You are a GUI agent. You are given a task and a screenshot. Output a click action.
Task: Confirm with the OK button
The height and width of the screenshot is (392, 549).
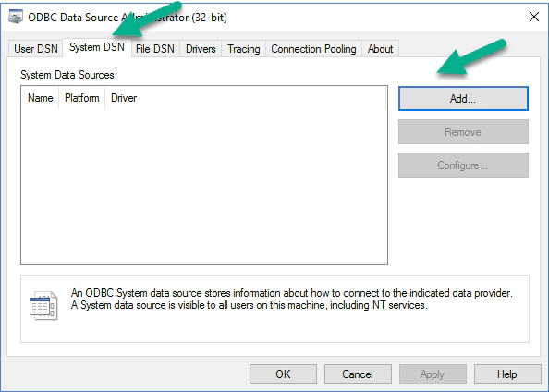click(x=283, y=374)
